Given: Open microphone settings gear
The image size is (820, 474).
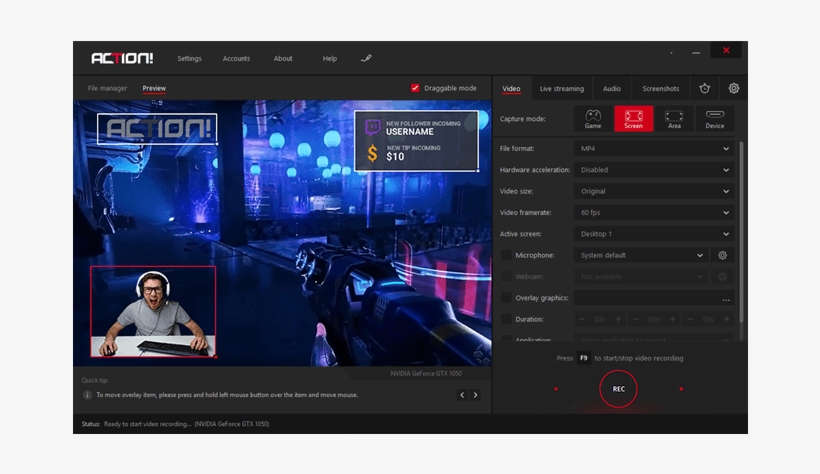Looking at the screenshot, I should pos(723,255).
